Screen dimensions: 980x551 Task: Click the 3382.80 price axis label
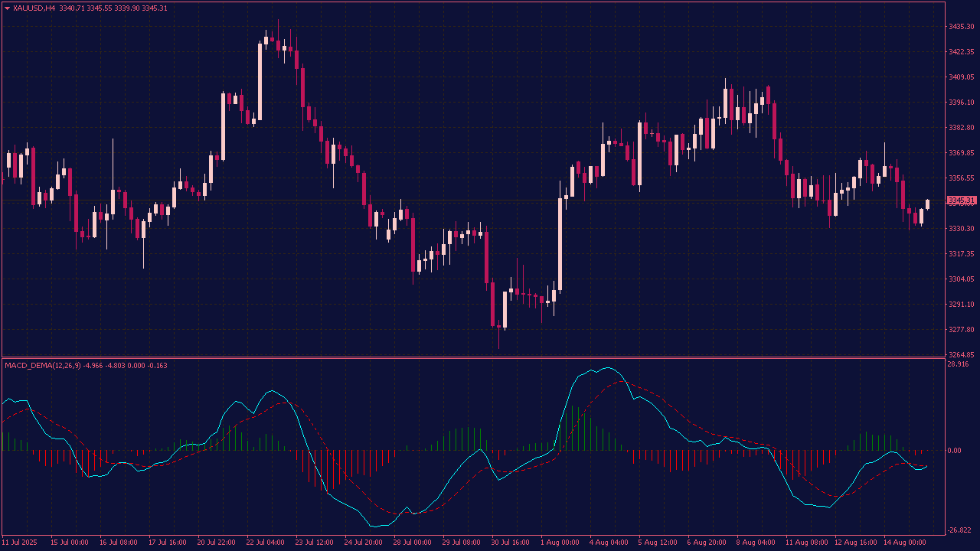point(961,127)
